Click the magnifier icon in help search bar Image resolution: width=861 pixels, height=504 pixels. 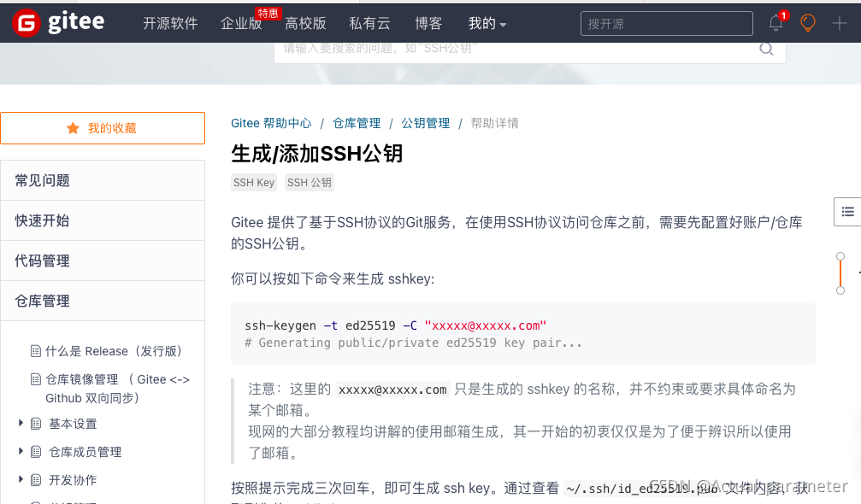click(766, 49)
